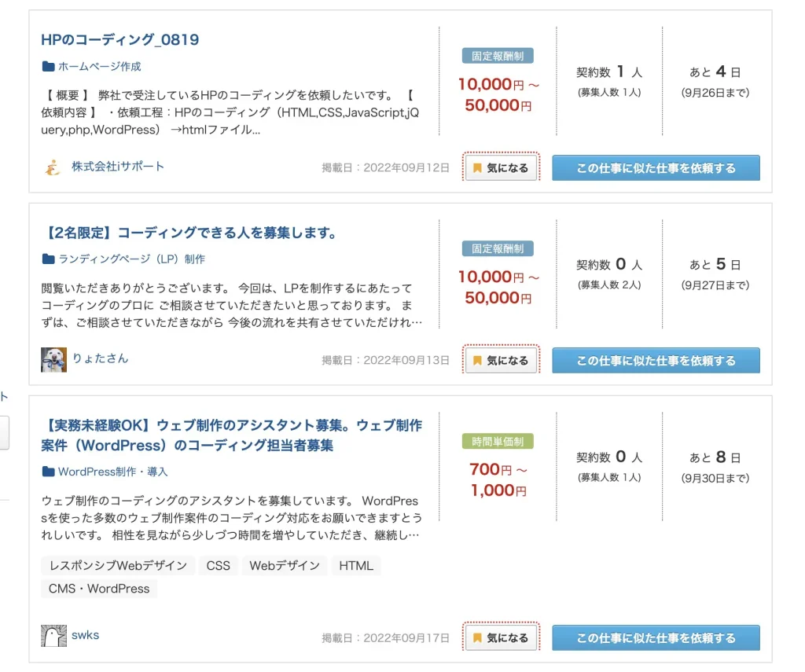Click the ホームページ作成 category folder icon
The height and width of the screenshot is (672, 805).
(48, 67)
